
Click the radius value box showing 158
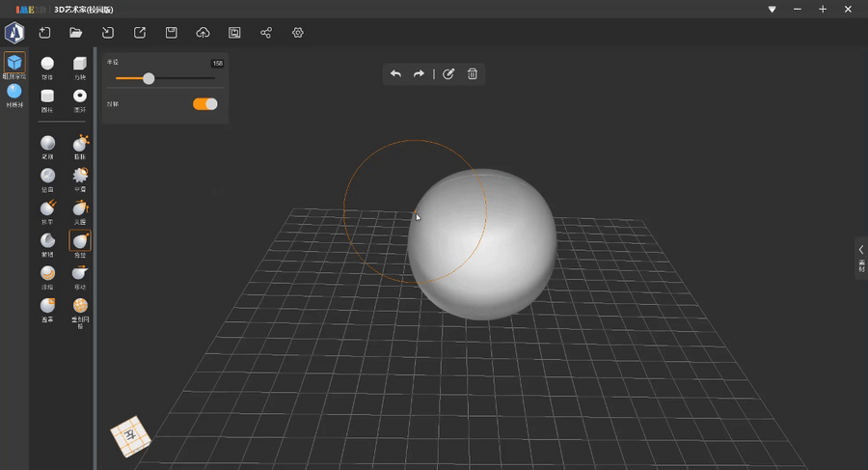(x=218, y=63)
